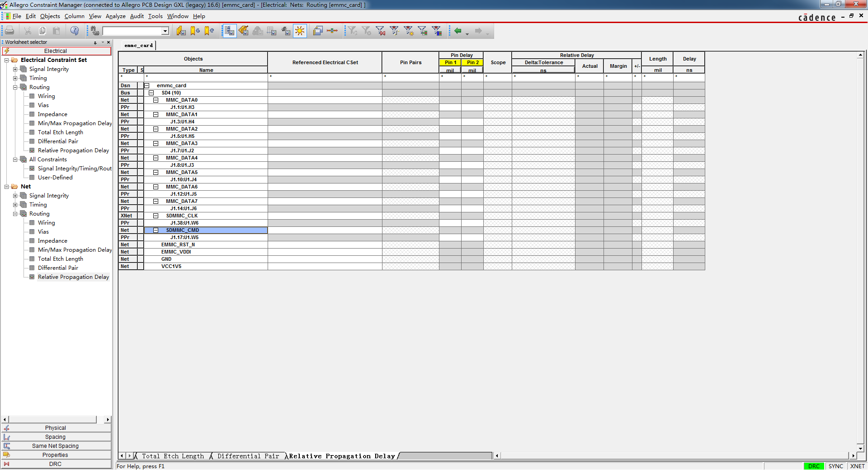
Task: Select the EMMC_RST_N net row
Action: click(x=206, y=244)
